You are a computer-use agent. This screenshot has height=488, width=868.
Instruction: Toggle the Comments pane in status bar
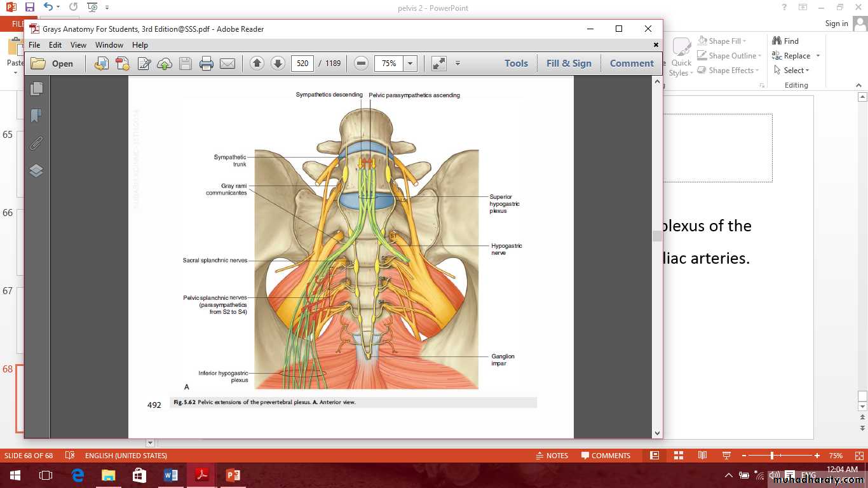[x=605, y=456]
